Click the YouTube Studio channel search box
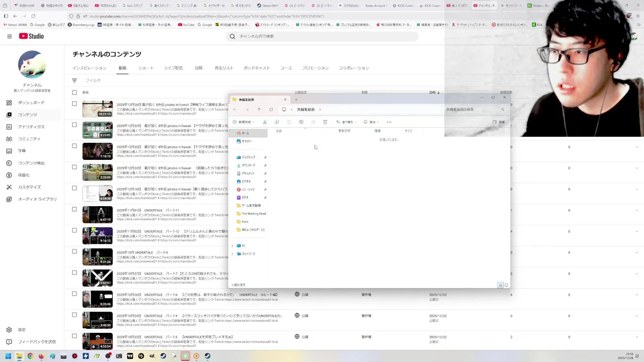The image size is (644, 362). pyautogui.click(x=322, y=36)
